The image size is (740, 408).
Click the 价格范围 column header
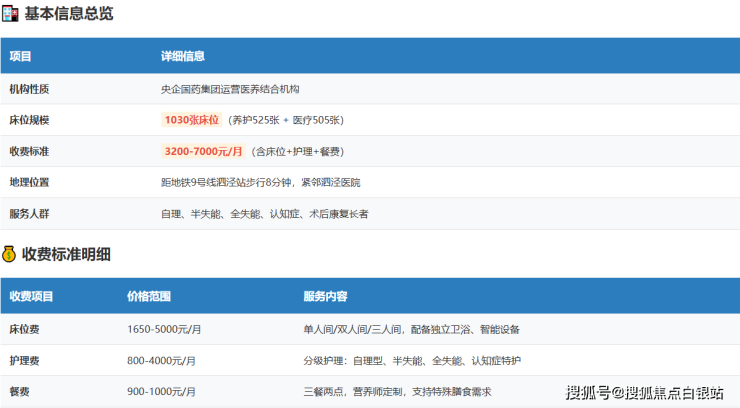coord(149,296)
